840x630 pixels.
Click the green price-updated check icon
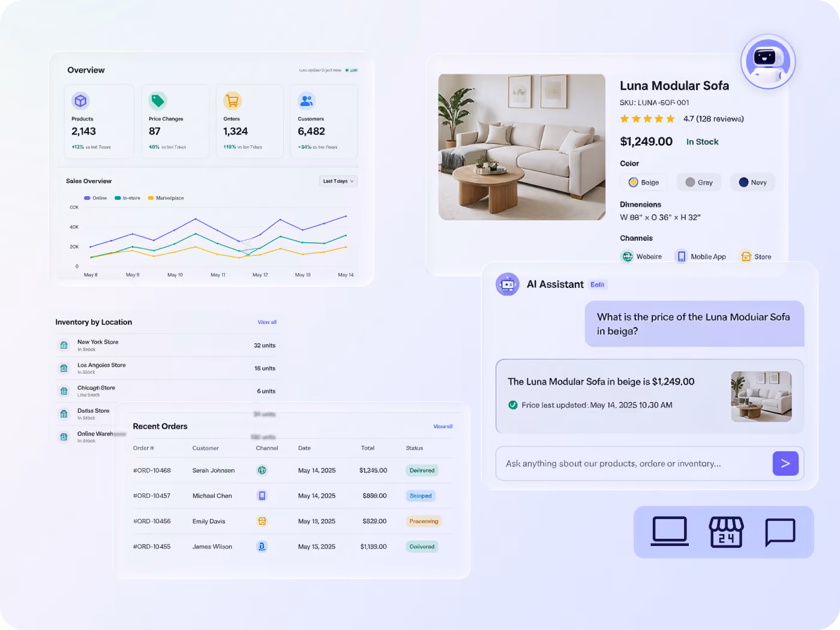(513, 405)
